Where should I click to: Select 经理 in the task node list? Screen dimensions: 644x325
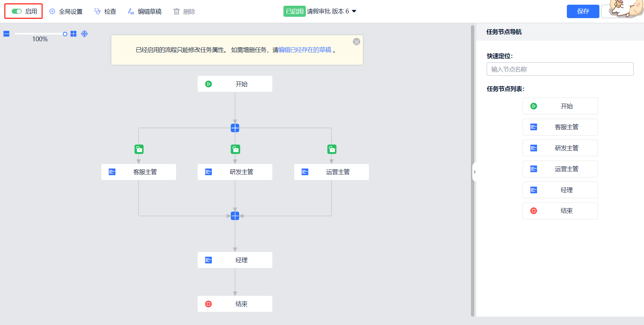(560, 190)
